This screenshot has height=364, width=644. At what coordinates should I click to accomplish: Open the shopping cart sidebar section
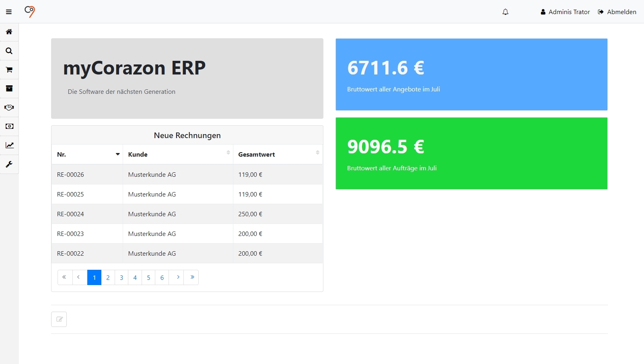pyautogui.click(x=9, y=70)
